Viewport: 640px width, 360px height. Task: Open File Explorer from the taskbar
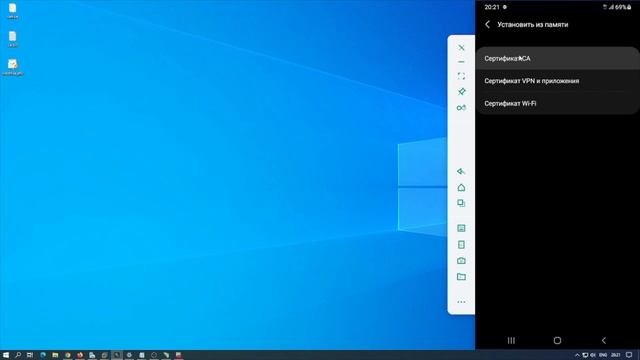55,355
